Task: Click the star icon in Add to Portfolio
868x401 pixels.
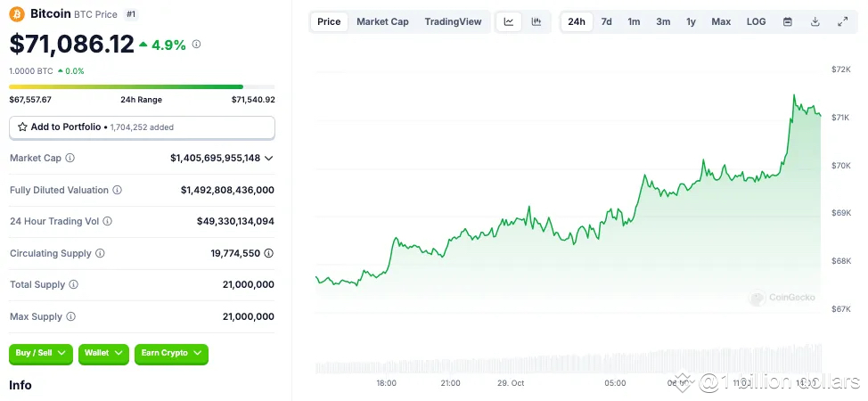Action: tap(23, 127)
